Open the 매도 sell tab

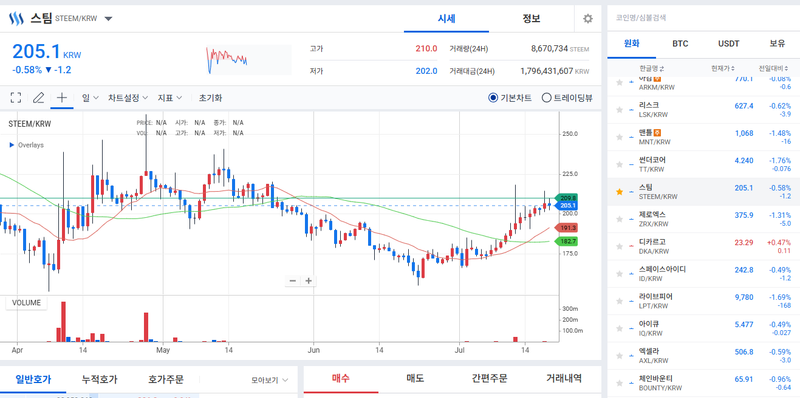415,379
